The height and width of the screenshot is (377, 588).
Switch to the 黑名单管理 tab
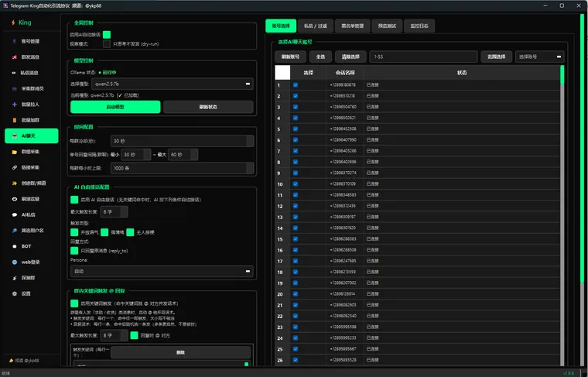tap(353, 26)
